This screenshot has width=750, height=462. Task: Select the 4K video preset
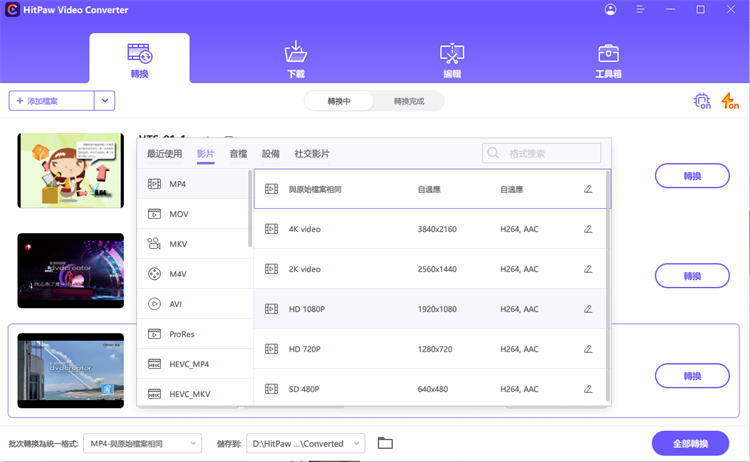(x=430, y=229)
